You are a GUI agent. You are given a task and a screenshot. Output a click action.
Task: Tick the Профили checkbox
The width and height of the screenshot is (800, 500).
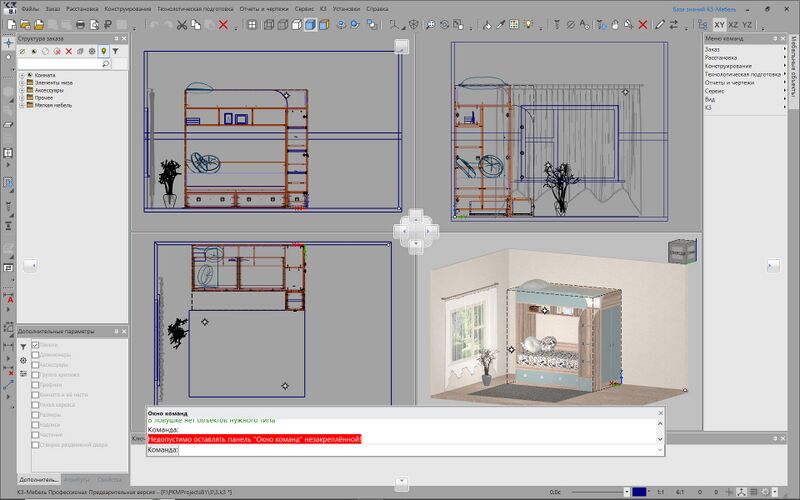click(35, 385)
